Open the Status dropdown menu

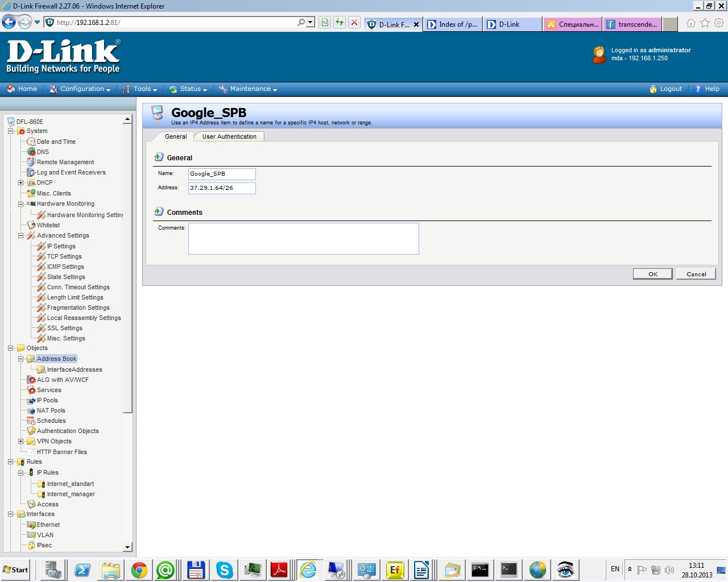tap(188, 89)
